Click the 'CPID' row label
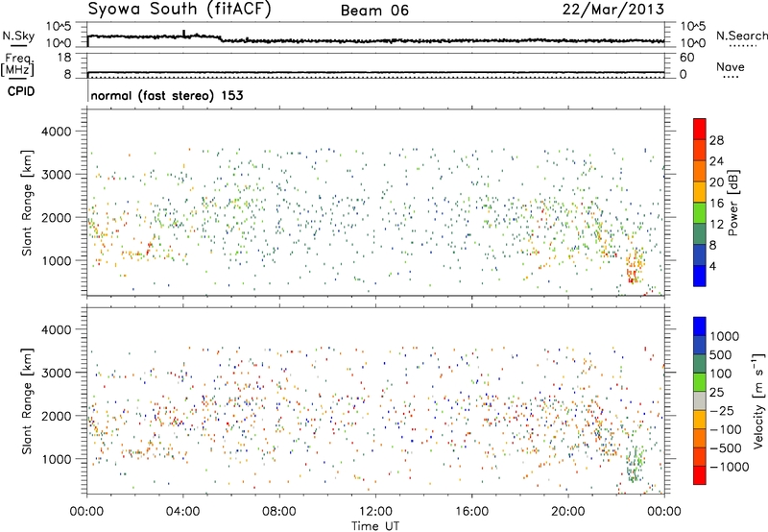Viewport: 768px width, 532px height. pos(21,91)
